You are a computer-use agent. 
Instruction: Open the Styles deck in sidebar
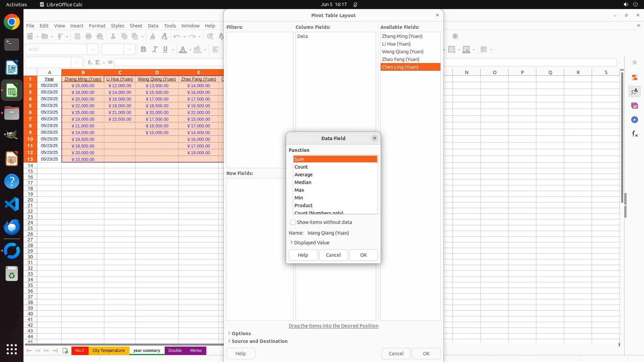(634, 92)
